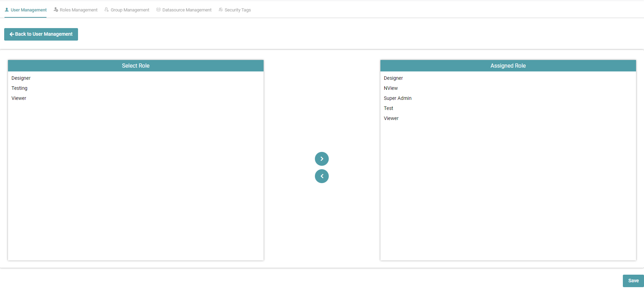Screen dimensions: 644x292
Task: Go to the Security Tags tab
Action: (x=238, y=10)
